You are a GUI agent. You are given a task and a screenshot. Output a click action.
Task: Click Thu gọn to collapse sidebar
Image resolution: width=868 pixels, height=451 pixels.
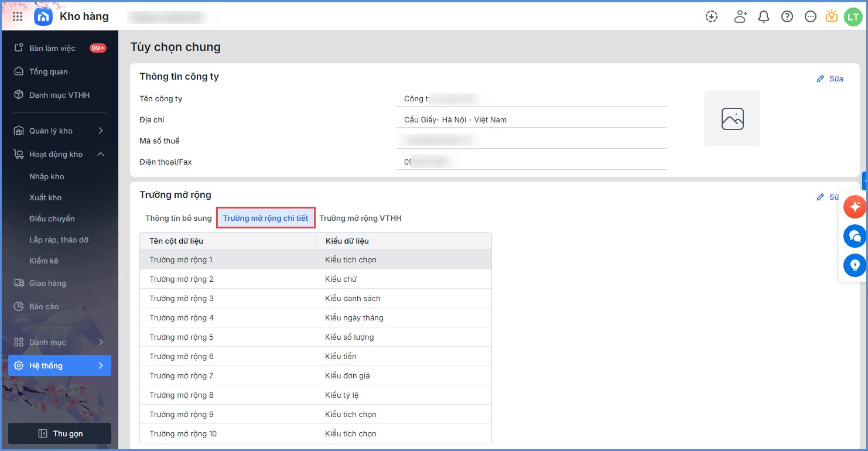[60, 433]
